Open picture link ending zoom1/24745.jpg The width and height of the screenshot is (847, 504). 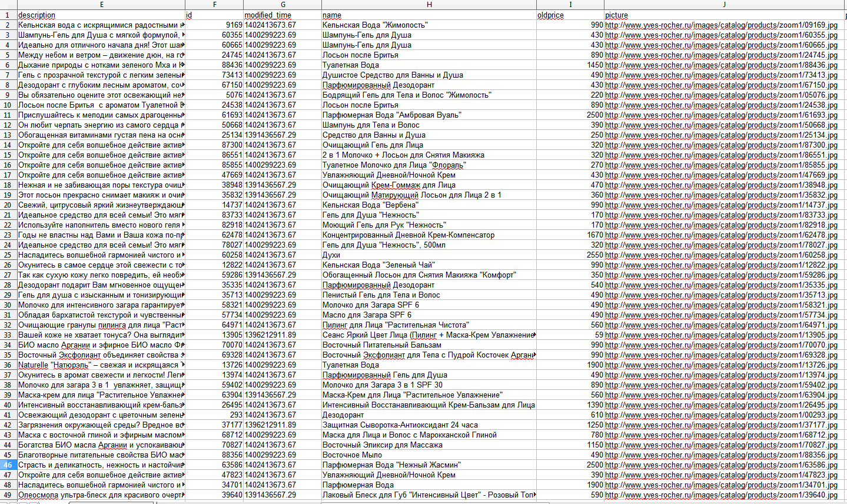(x=721, y=55)
